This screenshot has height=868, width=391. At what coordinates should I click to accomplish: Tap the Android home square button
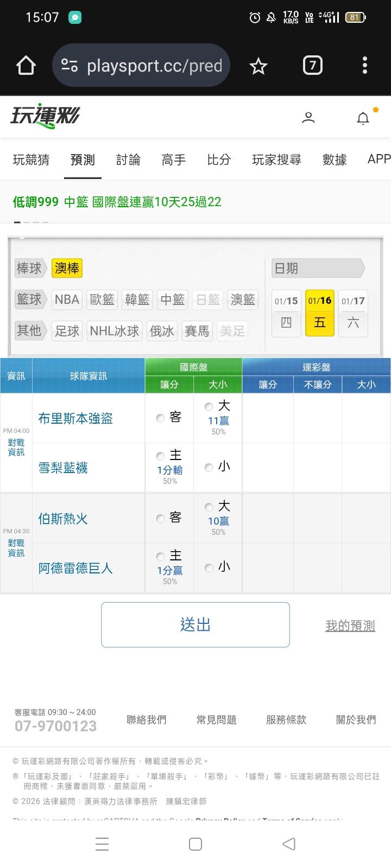coord(195,844)
